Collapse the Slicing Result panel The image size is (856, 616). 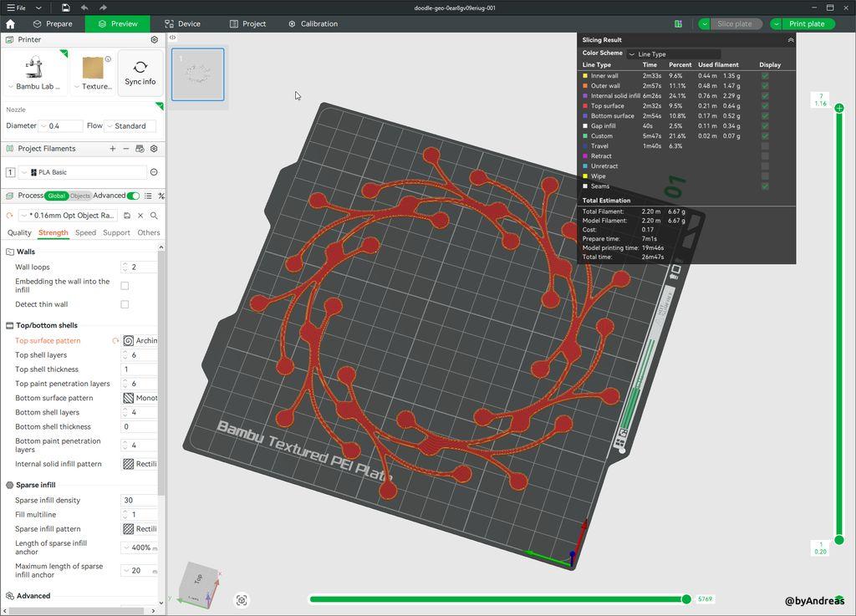(x=790, y=40)
